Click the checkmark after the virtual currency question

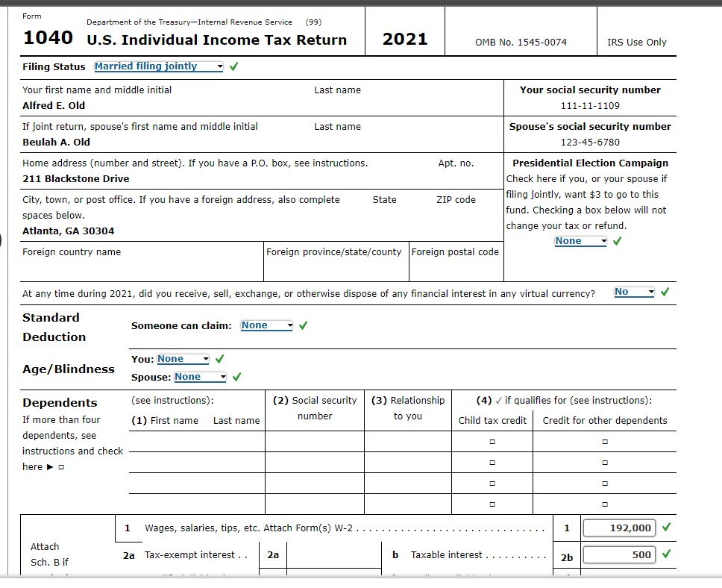[664, 292]
